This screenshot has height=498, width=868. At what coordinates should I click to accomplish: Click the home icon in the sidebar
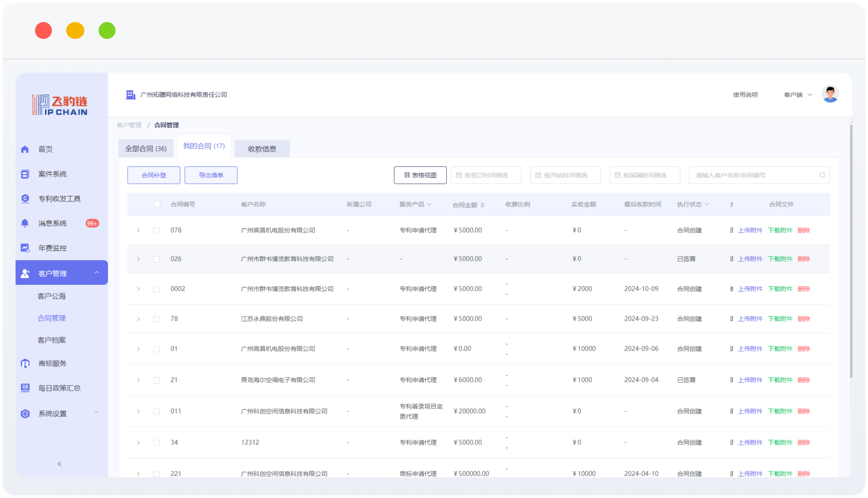[25, 149]
